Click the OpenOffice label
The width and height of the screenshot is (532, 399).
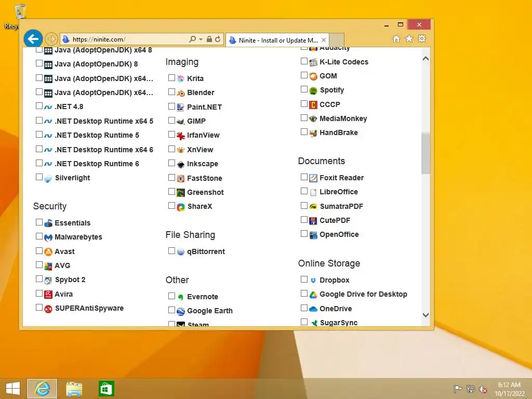point(339,234)
